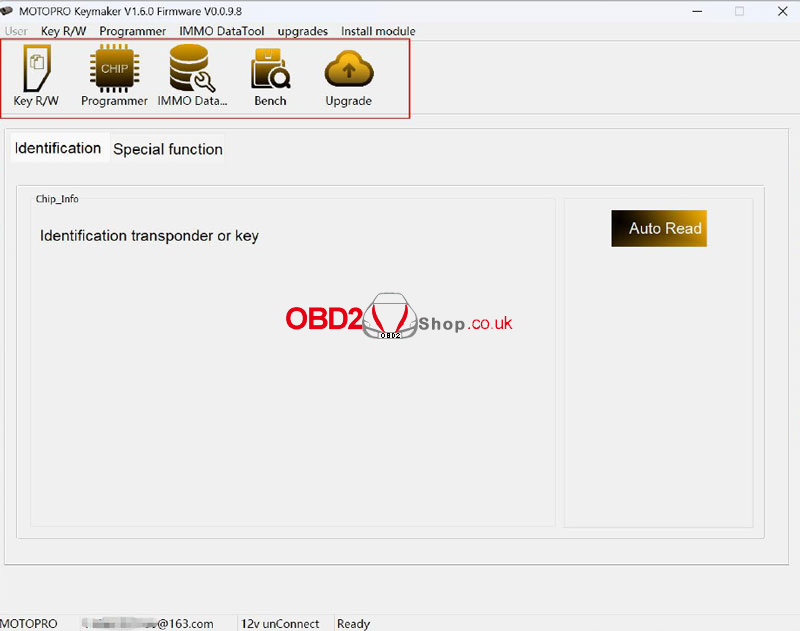Screen dimensions: 800x631
Task: Open the Key R/W menu
Action: 63,31
